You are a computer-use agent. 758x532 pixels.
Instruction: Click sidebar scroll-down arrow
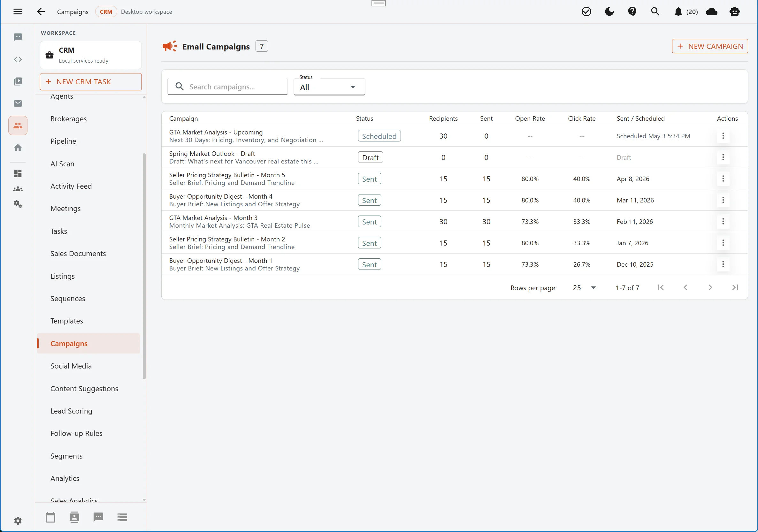pyautogui.click(x=144, y=500)
